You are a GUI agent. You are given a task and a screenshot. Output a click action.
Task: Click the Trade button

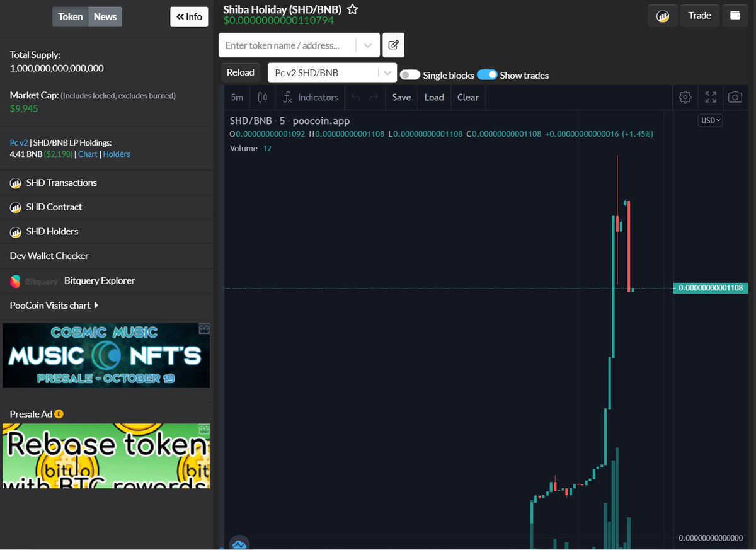point(699,16)
